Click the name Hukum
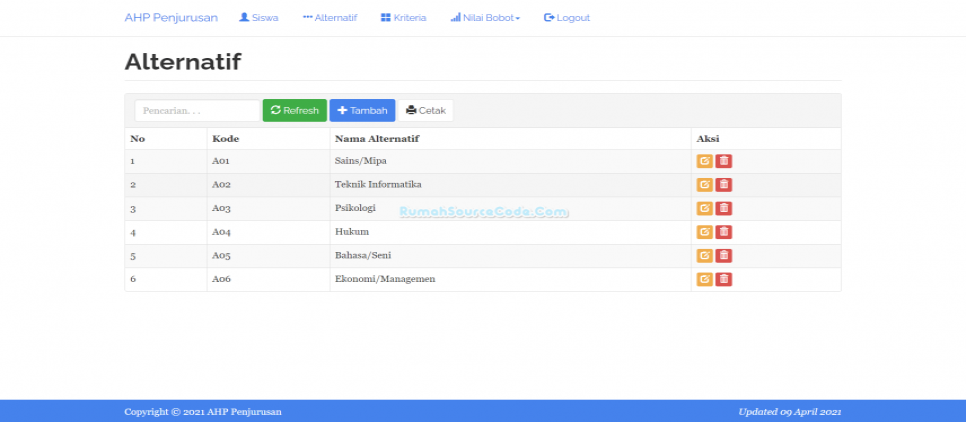 point(352,232)
